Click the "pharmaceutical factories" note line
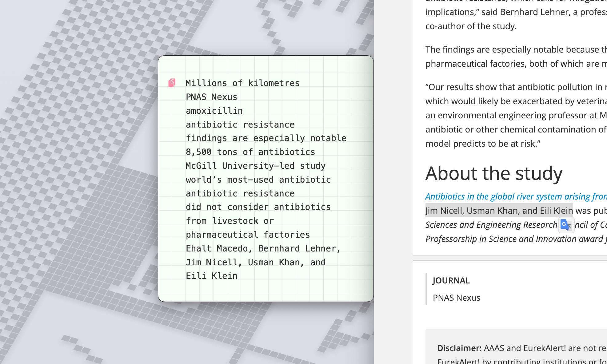The image size is (607, 364). [x=248, y=234]
